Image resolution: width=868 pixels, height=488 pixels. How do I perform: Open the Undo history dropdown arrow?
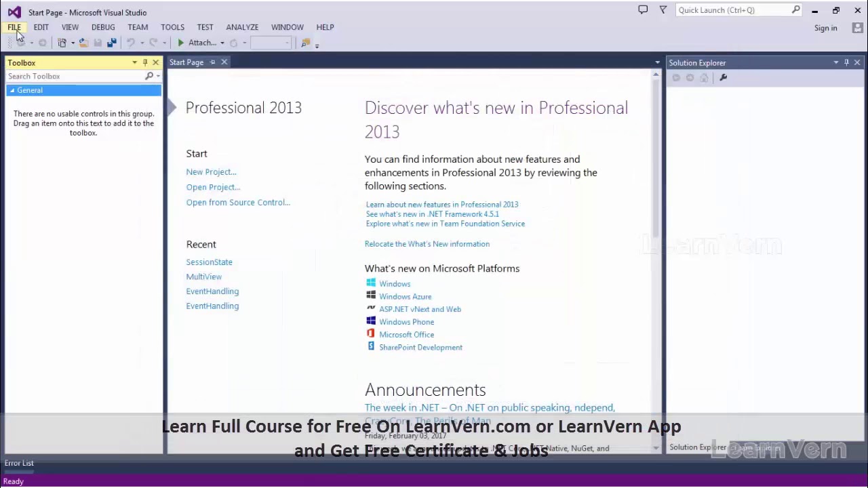tap(141, 43)
